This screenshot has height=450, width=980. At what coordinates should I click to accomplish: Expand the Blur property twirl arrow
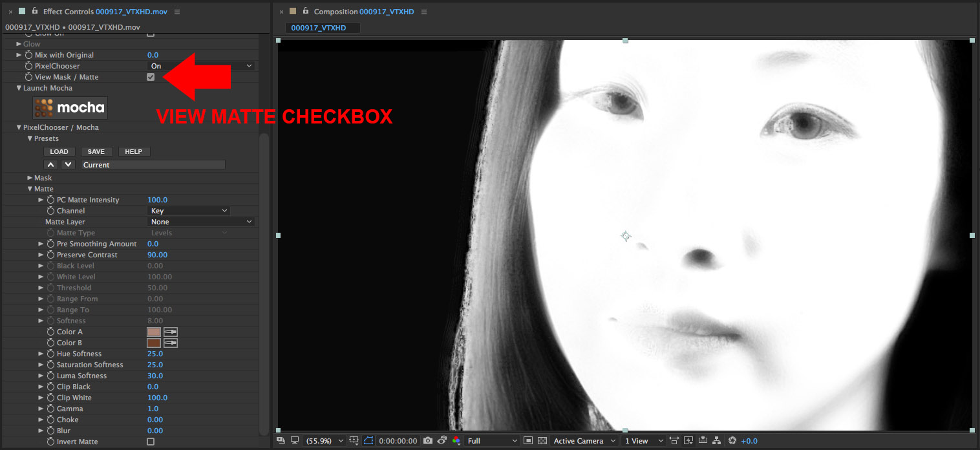41,431
